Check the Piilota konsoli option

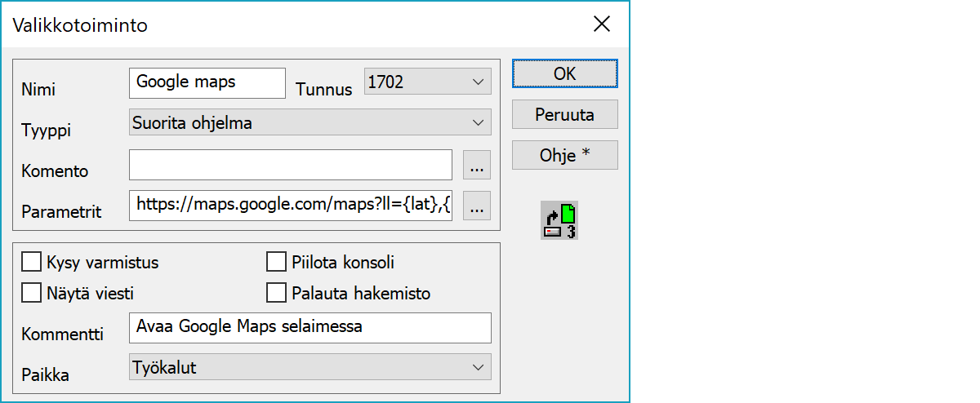click(x=277, y=263)
